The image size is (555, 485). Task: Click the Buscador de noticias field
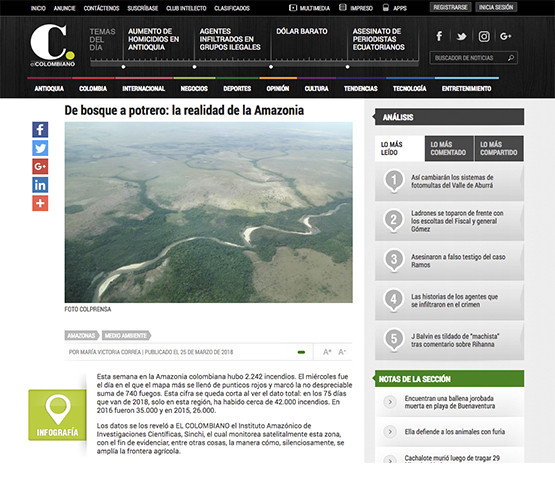coord(473,58)
